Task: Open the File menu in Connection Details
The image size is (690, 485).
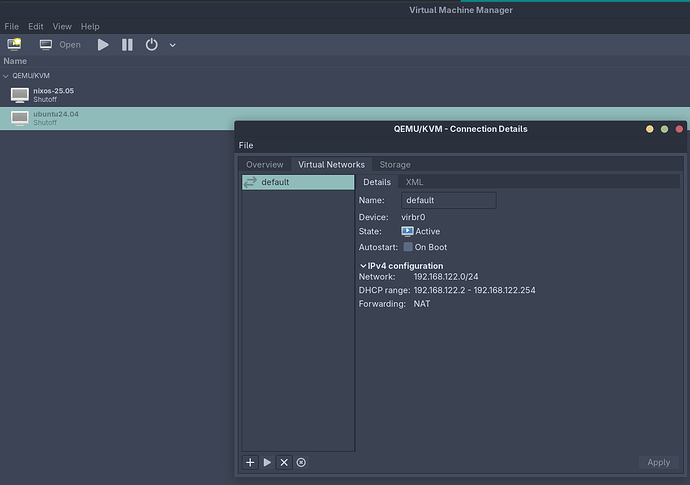Action: coord(246,145)
